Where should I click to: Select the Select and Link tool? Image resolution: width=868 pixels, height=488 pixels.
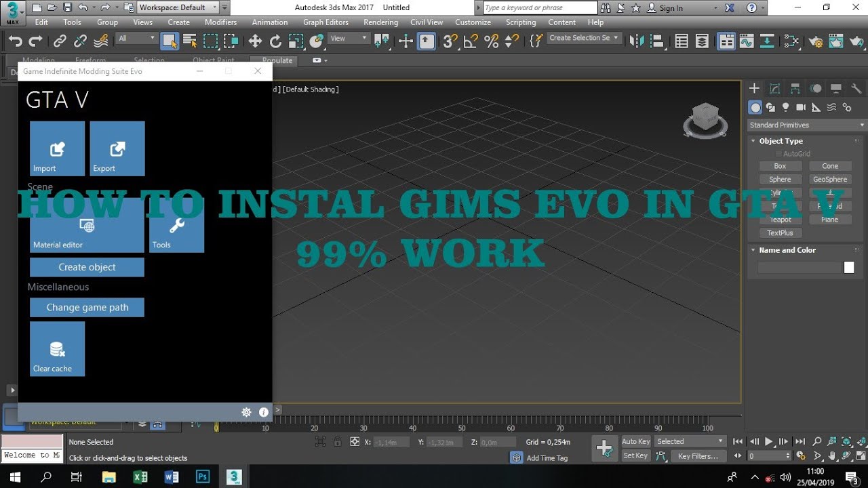pos(60,41)
